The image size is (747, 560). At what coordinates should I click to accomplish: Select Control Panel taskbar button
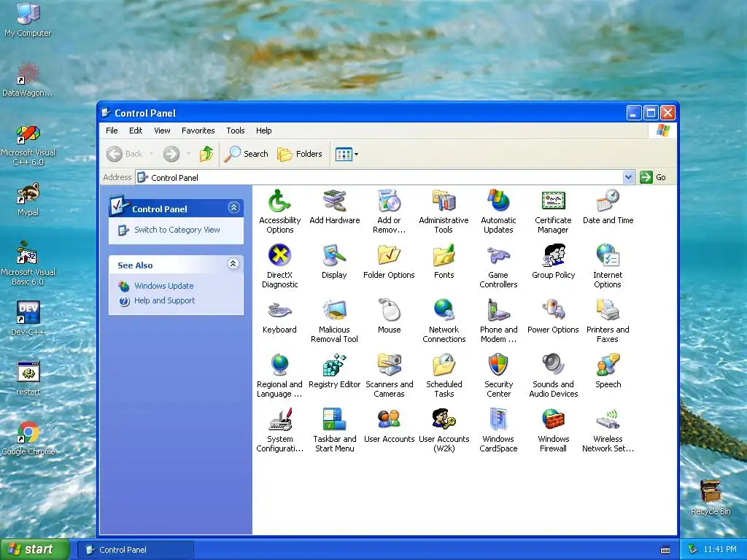(x=135, y=550)
